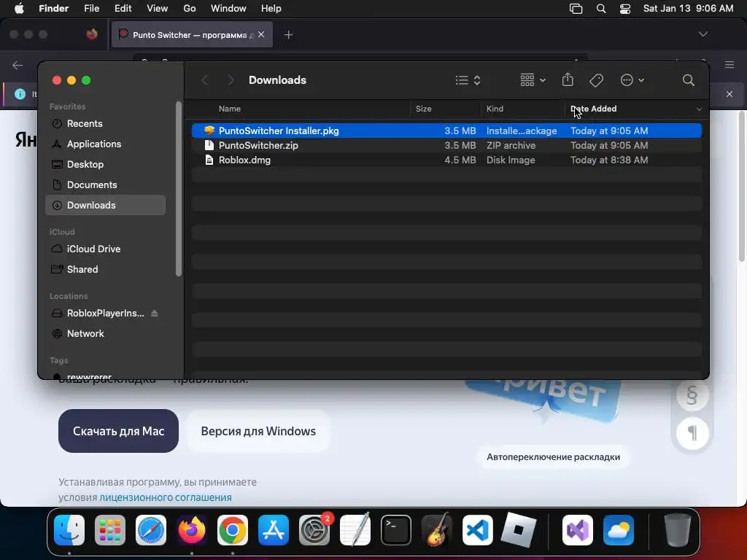Open TextEdit from the Dock

click(355, 530)
